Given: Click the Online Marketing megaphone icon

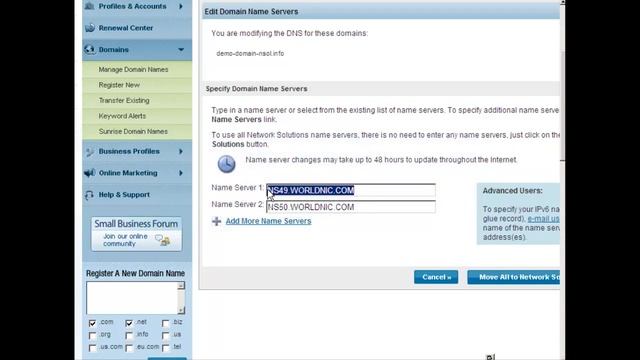Looking at the screenshot, I should 89,173.
